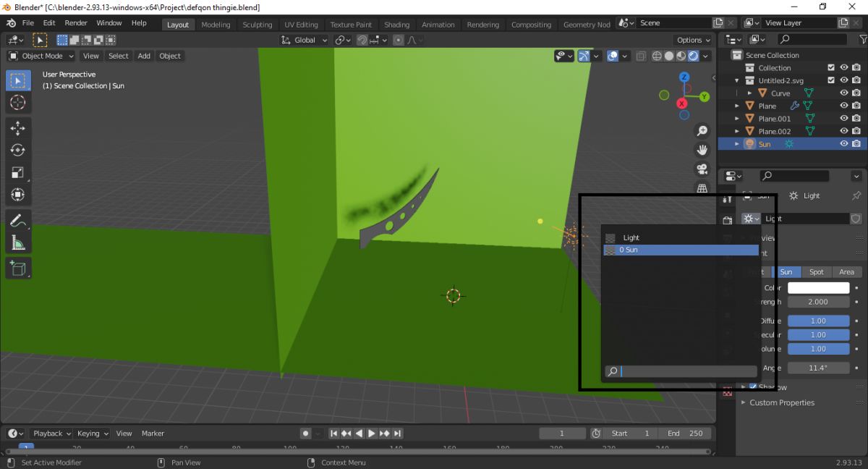This screenshot has height=469, width=868.
Task: Select the Scale tool
Action: pyautogui.click(x=18, y=172)
